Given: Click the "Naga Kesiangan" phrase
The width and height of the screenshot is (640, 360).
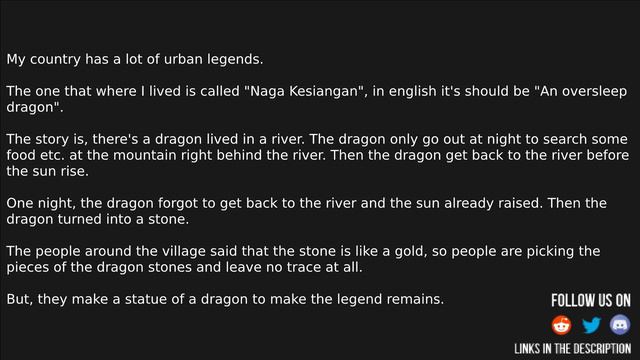Looking at the screenshot, I should point(304,91).
